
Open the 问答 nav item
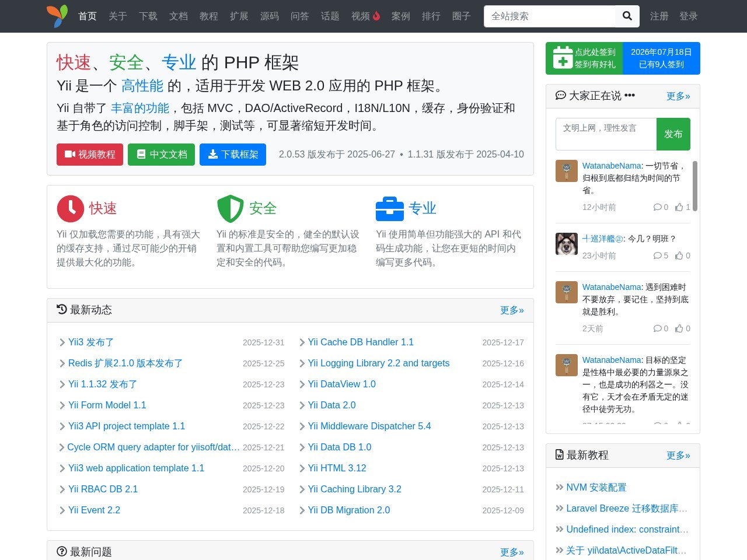[x=300, y=16]
